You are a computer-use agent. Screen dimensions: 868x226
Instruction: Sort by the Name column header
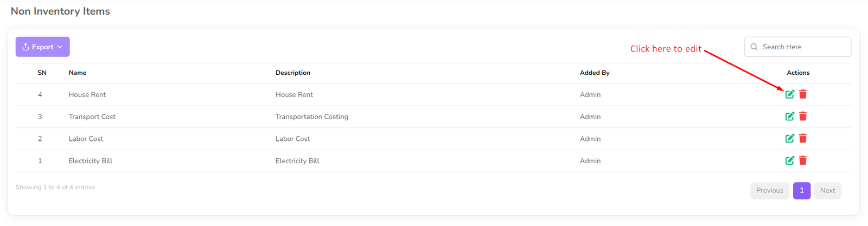pos(78,73)
